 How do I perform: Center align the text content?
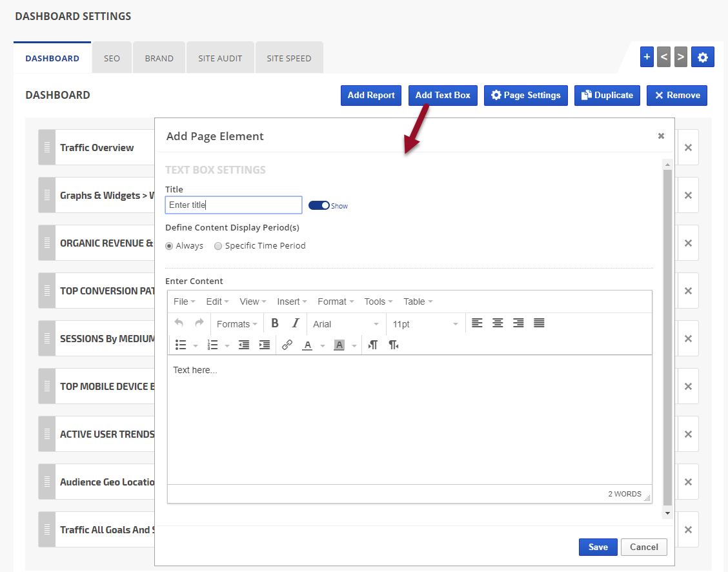pos(498,323)
